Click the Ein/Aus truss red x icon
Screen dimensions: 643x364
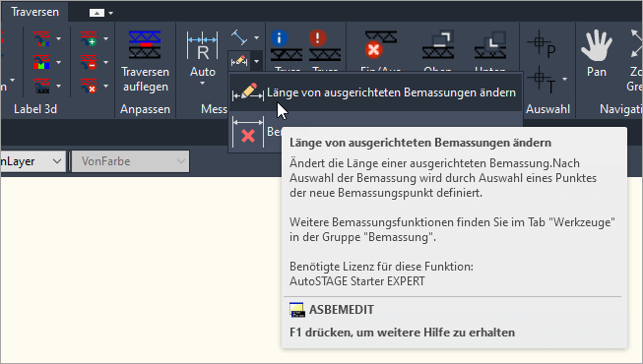click(381, 45)
